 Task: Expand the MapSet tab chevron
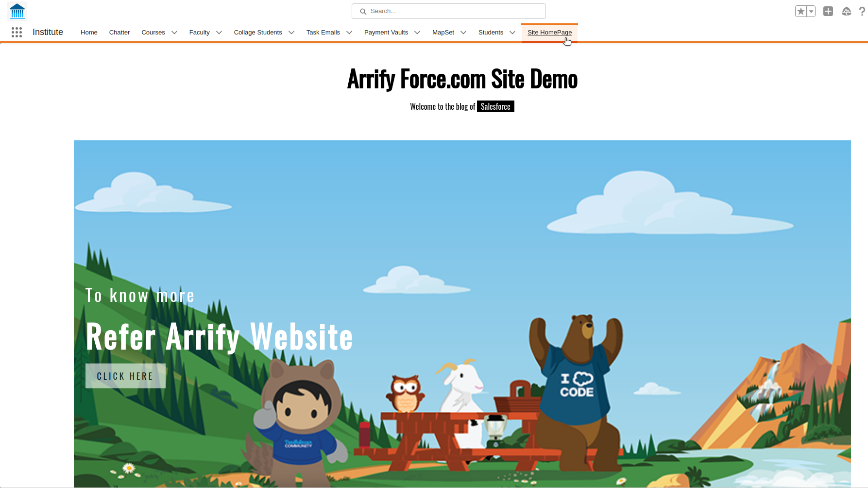click(x=463, y=33)
